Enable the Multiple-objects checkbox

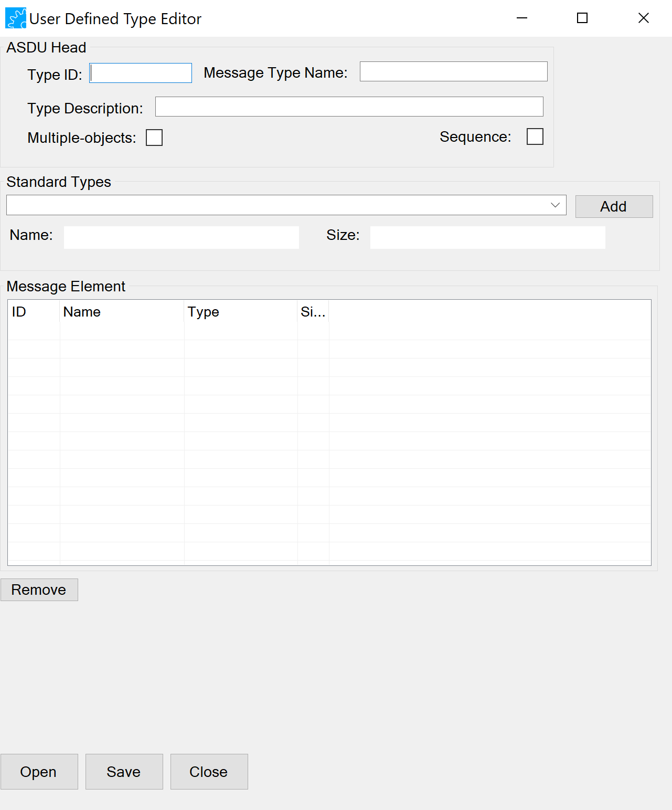(154, 138)
